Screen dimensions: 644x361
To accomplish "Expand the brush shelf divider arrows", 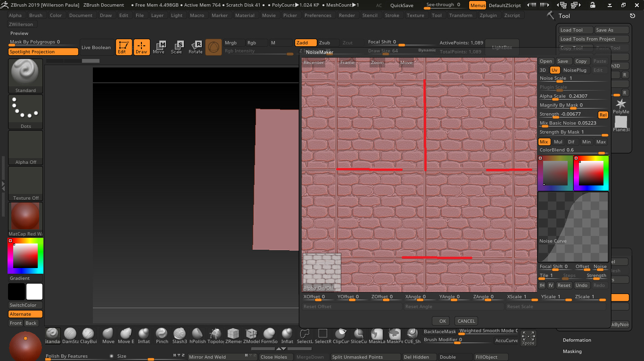I will (281, 349).
